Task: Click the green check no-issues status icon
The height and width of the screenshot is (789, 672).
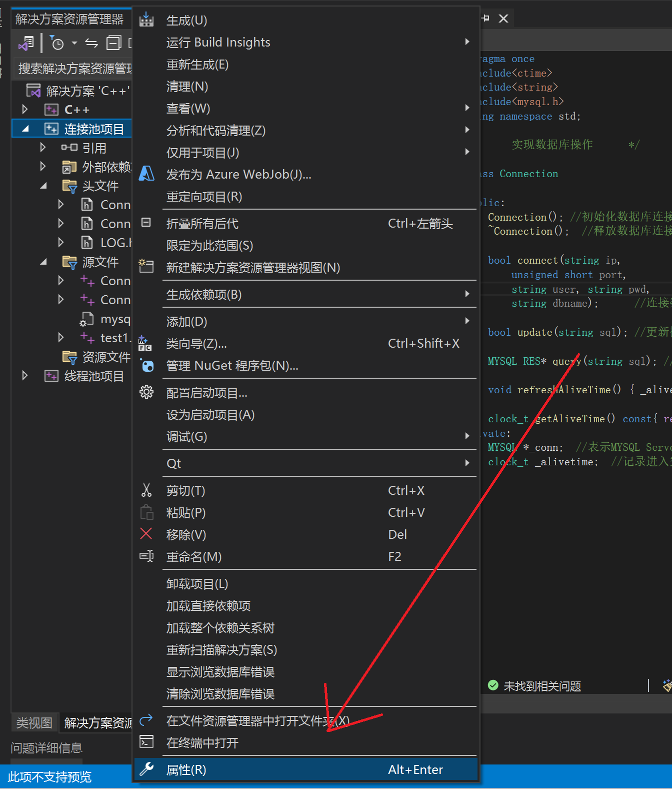Action: click(493, 685)
